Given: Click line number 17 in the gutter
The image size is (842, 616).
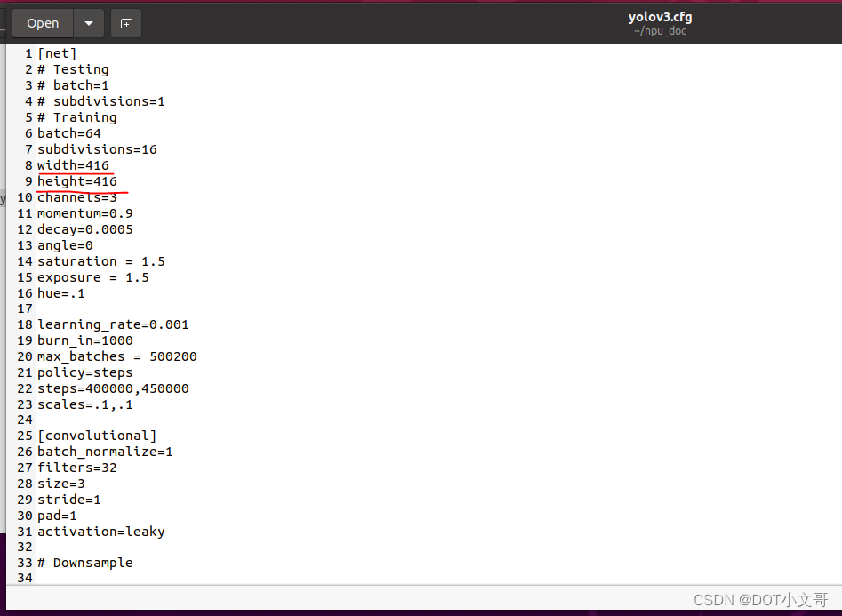Looking at the screenshot, I should pos(25,308).
